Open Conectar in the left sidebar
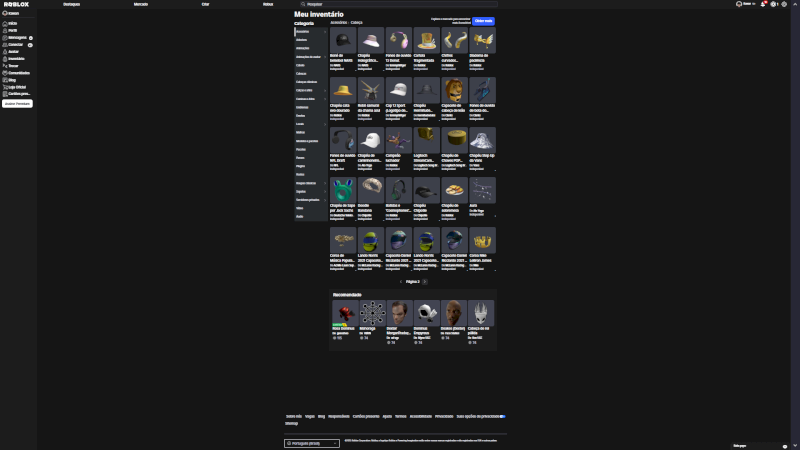Screen dimensions: 800x450 (17, 45)
